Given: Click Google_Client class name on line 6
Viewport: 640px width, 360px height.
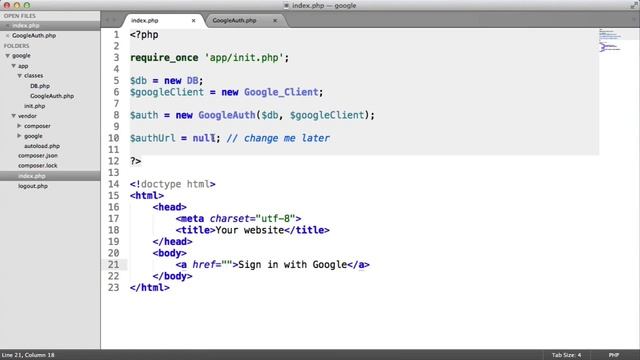Looking at the screenshot, I should (281, 92).
